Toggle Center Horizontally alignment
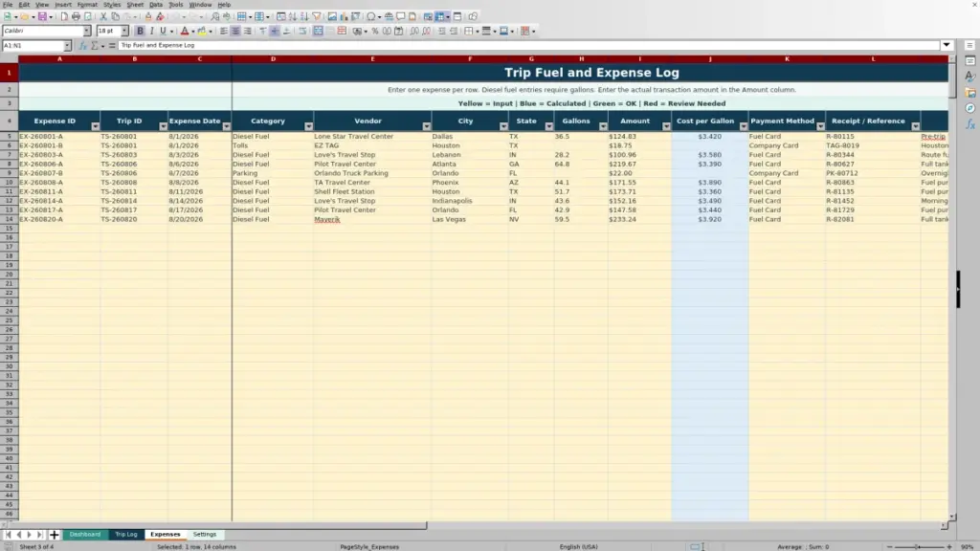 pos(235,32)
